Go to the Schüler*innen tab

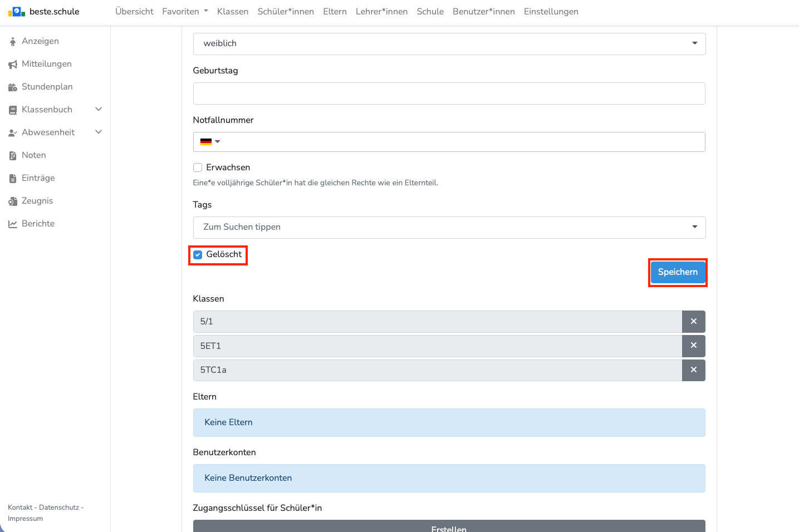[x=285, y=12]
